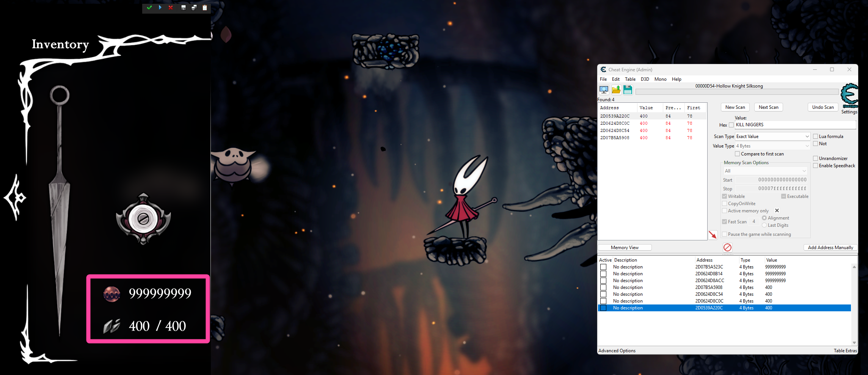Open the Memory Scan Options region dropdown

pos(765,171)
